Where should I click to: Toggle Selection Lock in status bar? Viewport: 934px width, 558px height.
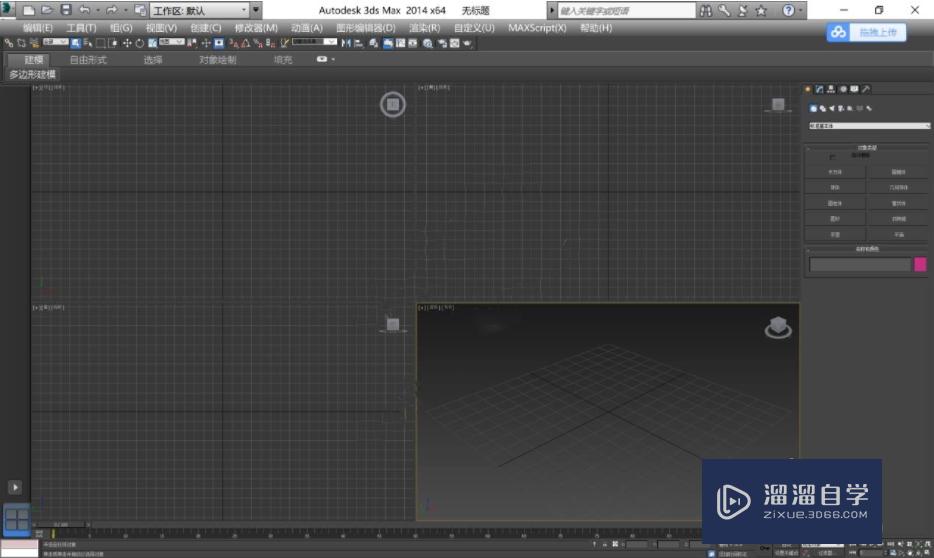[x=605, y=544]
